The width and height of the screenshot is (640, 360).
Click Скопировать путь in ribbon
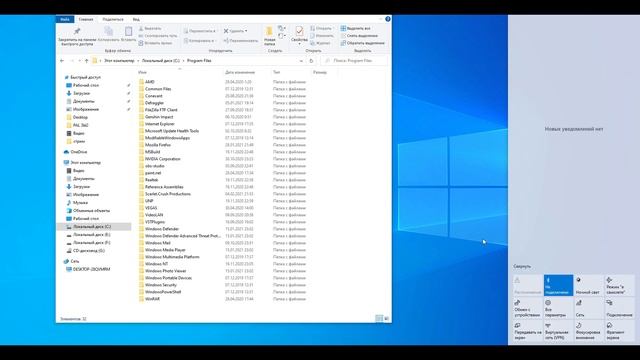click(158, 36)
